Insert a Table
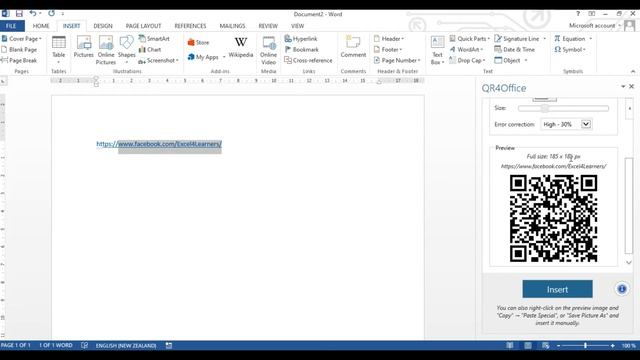The image size is (640, 360). click(58, 49)
